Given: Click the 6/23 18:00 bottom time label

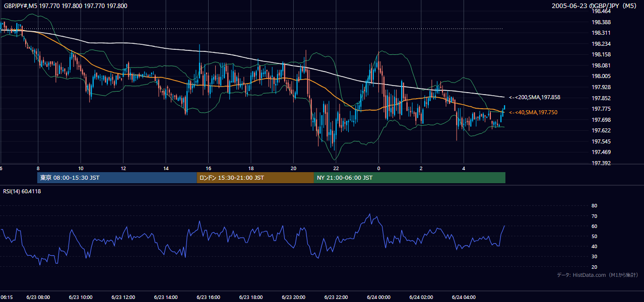Looking at the screenshot, I should coord(251,297).
